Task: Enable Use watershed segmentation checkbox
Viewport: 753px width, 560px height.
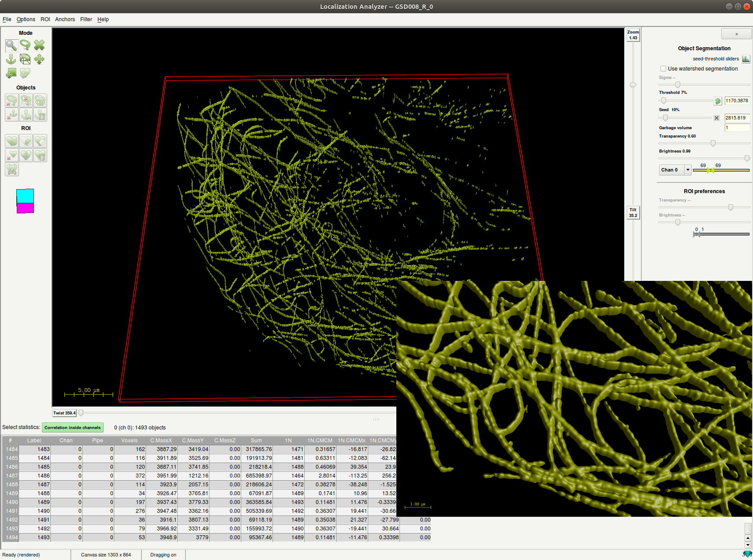Action: (x=663, y=69)
